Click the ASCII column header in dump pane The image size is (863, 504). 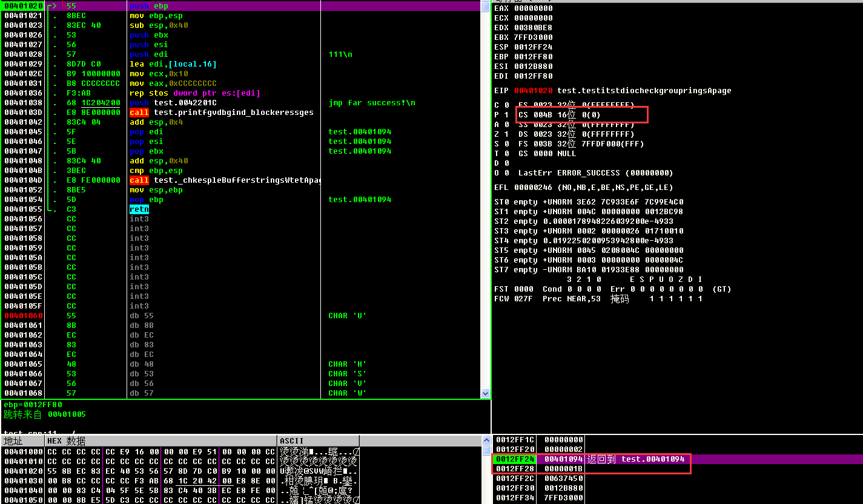click(x=318, y=441)
